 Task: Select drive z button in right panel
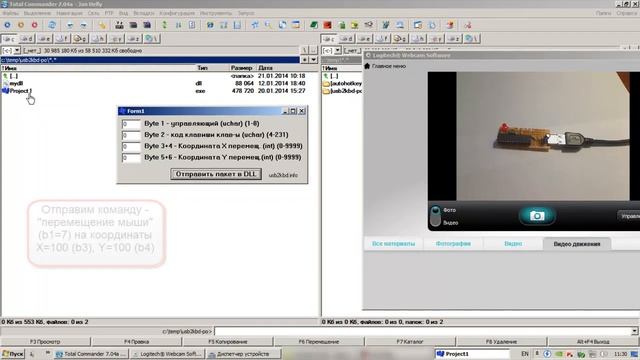point(454,39)
